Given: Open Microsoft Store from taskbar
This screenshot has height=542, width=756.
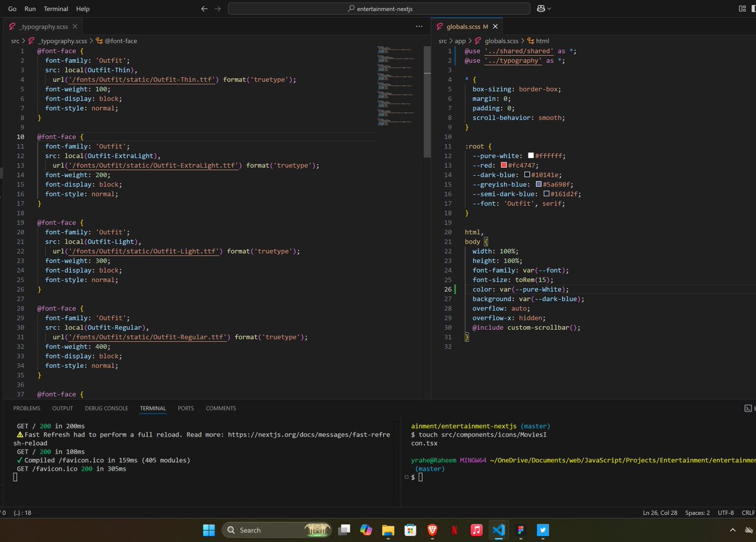Looking at the screenshot, I should coord(409,530).
